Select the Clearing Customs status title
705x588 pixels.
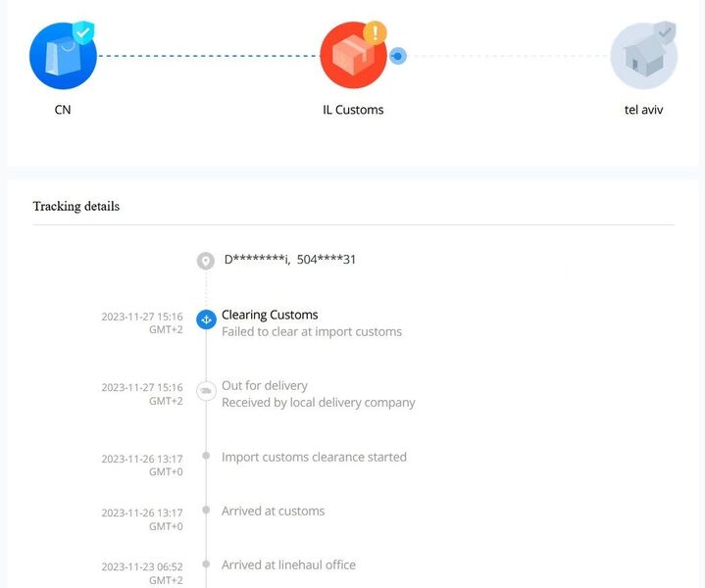pyautogui.click(x=270, y=315)
